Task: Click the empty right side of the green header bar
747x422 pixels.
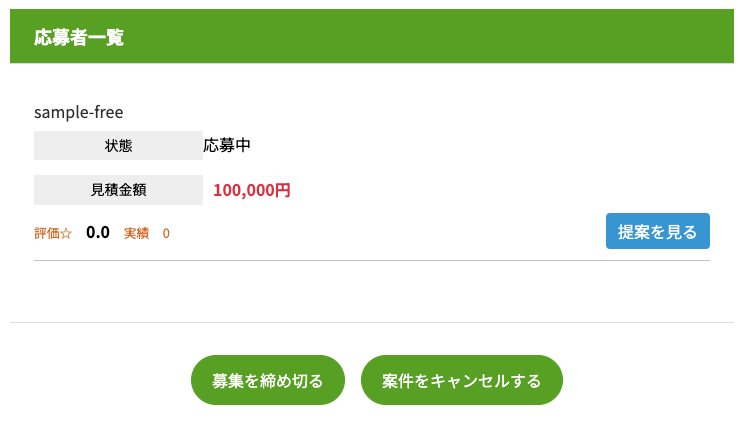Action: click(x=500, y=37)
